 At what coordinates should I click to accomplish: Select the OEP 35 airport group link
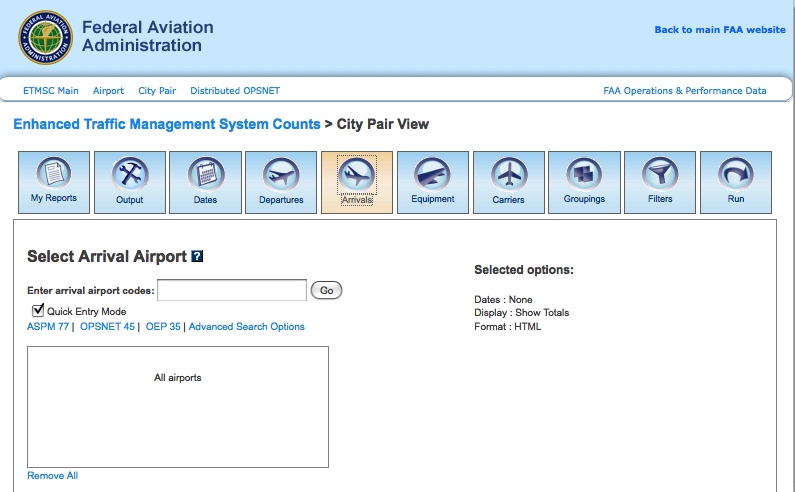pyautogui.click(x=163, y=327)
